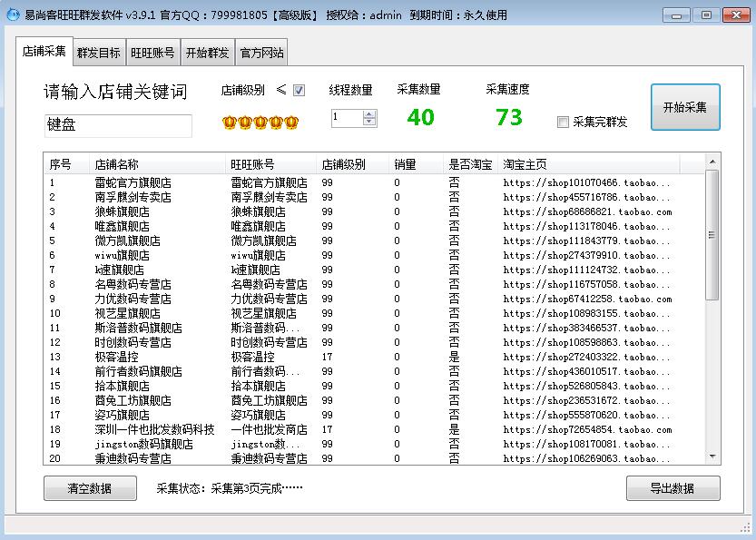Decrease 线程数量 using the down arrow

coord(368,122)
